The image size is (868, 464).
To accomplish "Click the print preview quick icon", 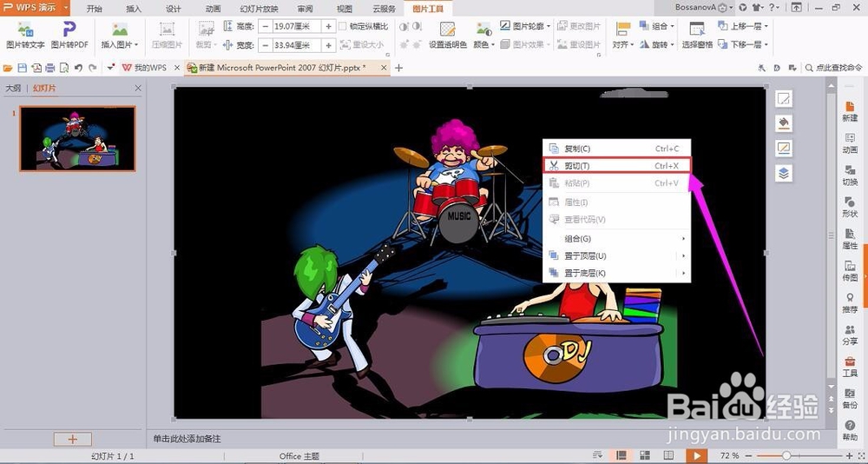I will (x=64, y=68).
